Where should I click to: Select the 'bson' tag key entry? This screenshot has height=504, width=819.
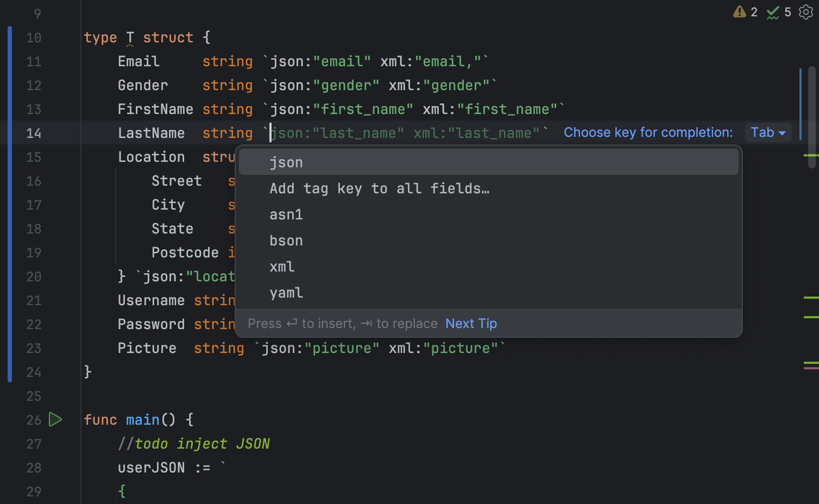pyautogui.click(x=286, y=241)
